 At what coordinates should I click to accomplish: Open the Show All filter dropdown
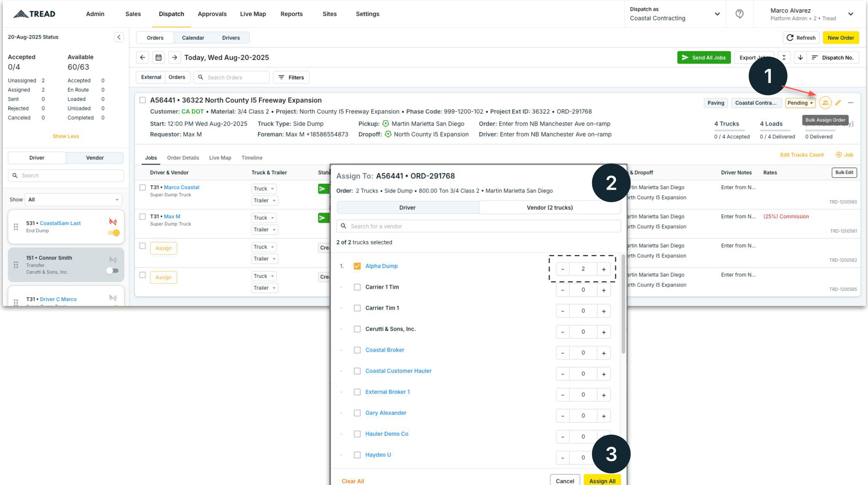73,200
